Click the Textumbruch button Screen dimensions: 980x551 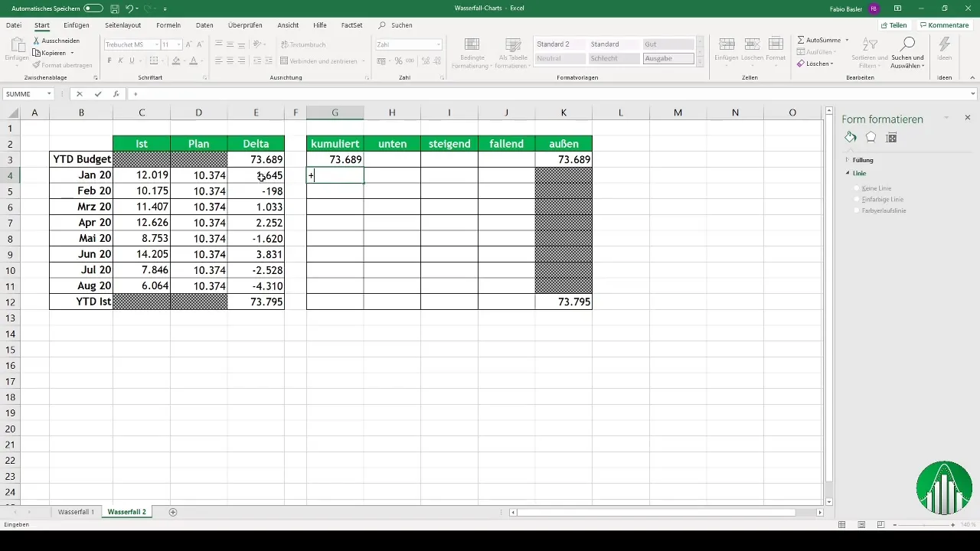pos(303,44)
